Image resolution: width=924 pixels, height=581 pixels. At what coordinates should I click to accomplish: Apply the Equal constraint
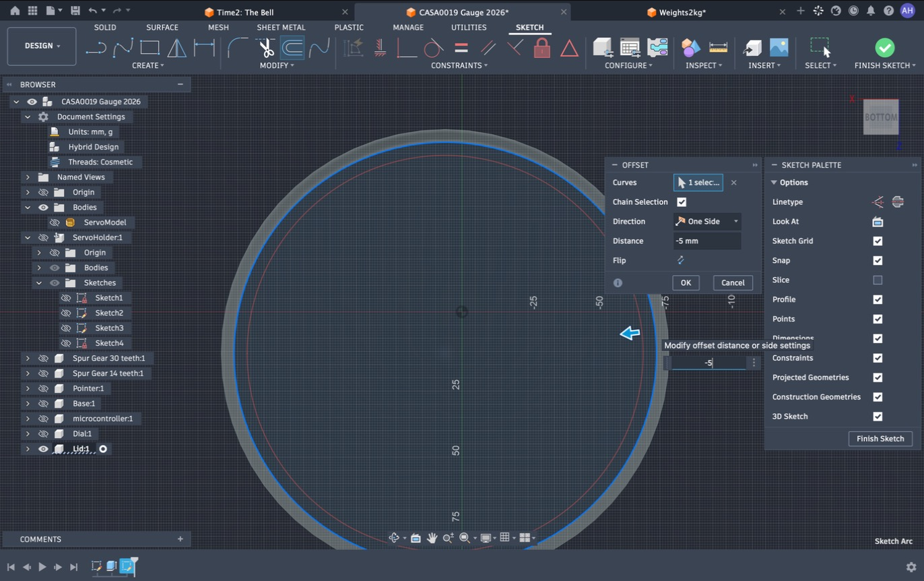tap(461, 48)
